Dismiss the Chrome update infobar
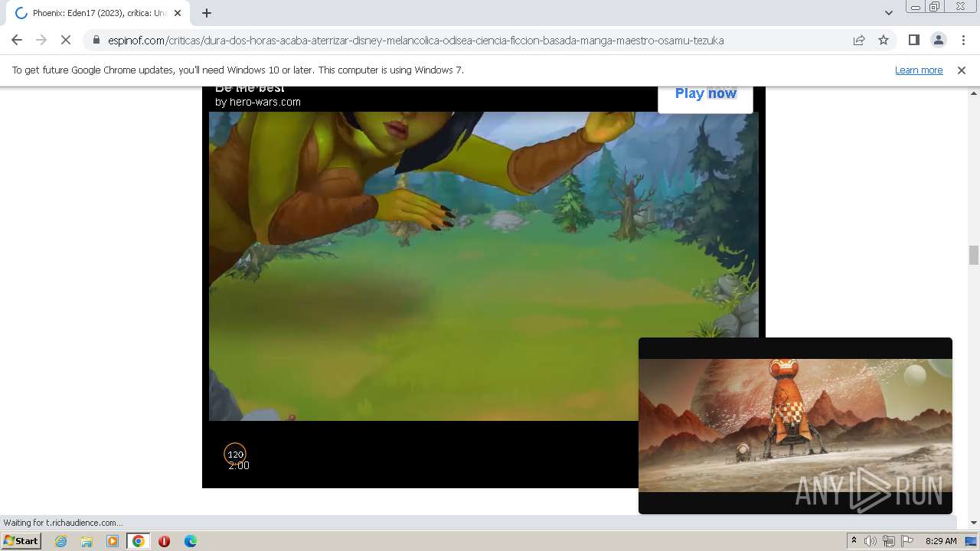The height and width of the screenshot is (551, 980). 962,70
